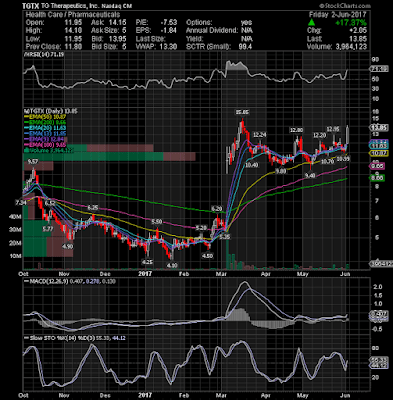Click the 4.25 low price annotation
393x400 pixels.
(147, 262)
